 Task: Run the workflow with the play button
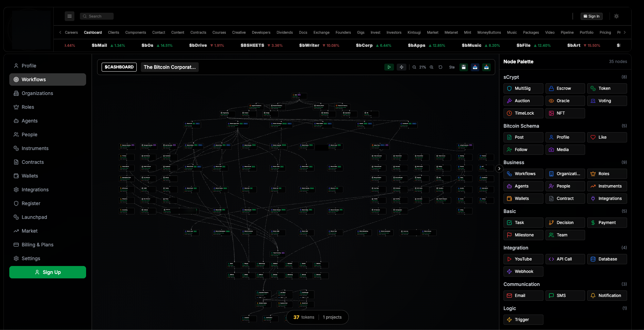point(389,67)
